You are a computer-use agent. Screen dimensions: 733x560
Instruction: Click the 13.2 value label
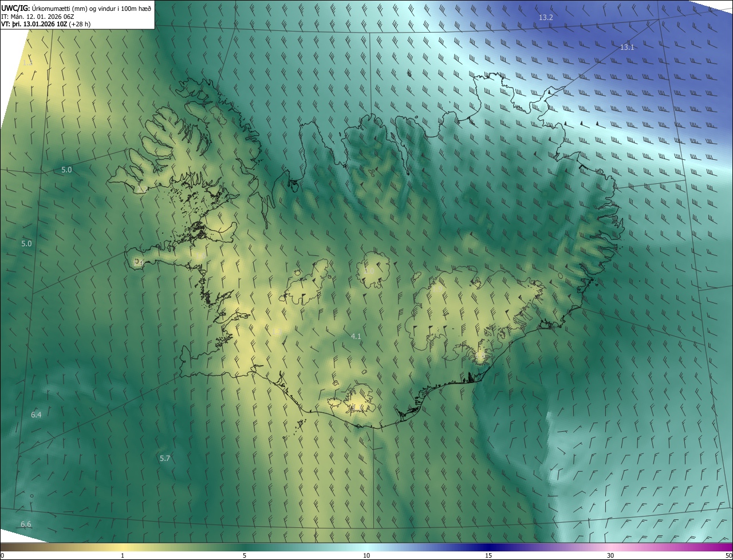[546, 18]
